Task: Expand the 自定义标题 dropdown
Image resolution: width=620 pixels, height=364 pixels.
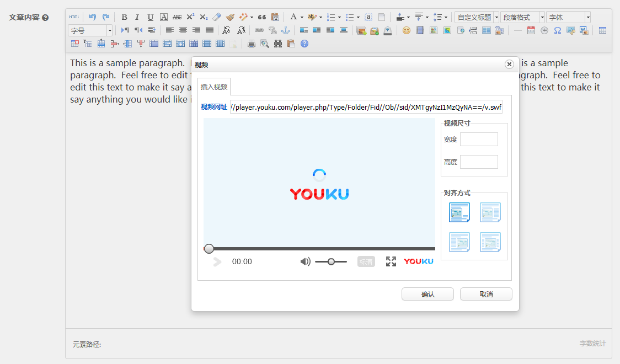Action: point(477,18)
